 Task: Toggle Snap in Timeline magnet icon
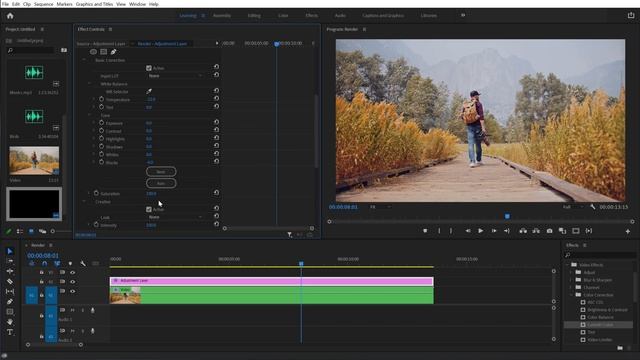pyautogui.click(x=44, y=264)
